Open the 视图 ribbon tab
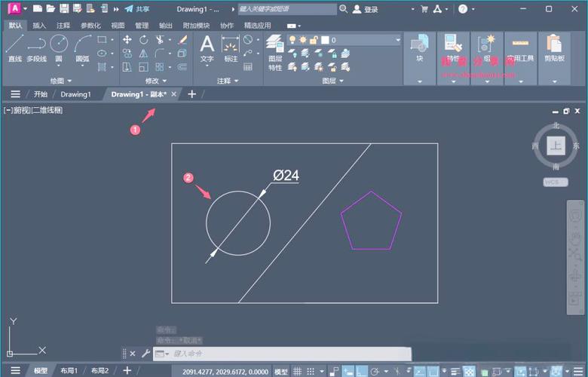 pyautogui.click(x=118, y=26)
